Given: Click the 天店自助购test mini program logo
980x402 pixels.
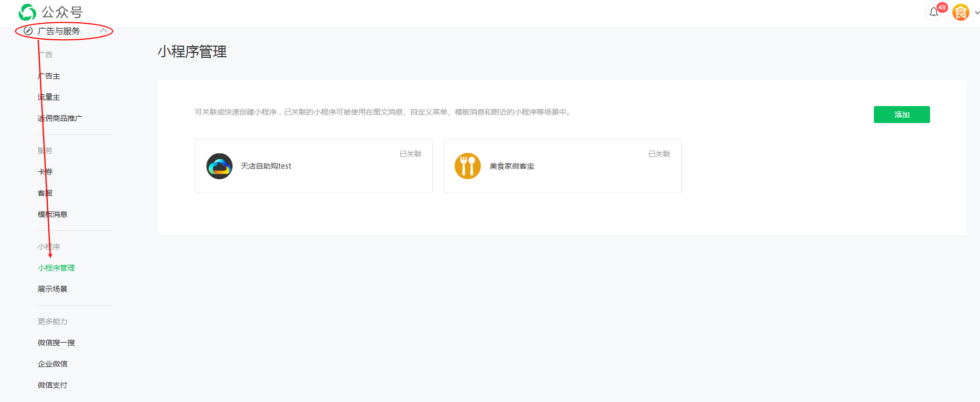Looking at the screenshot, I should point(219,166).
